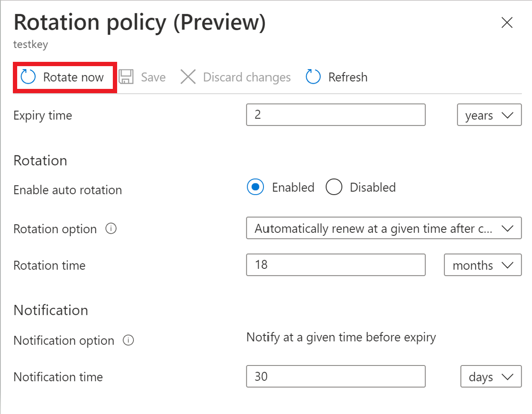This screenshot has height=414, width=532.
Task: Click the Refresh circular arrow icon
Action: coord(313,77)
